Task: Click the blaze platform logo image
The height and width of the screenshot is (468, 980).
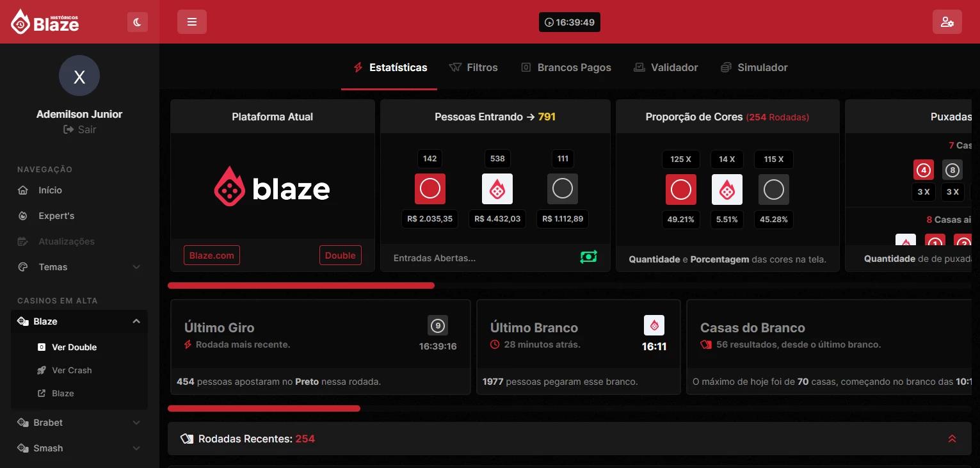Action: [272, 187]
